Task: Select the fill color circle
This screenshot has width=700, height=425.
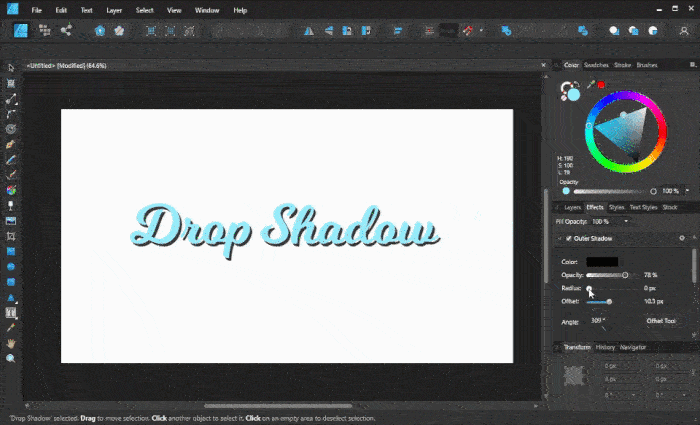Action: pos(574,95)
